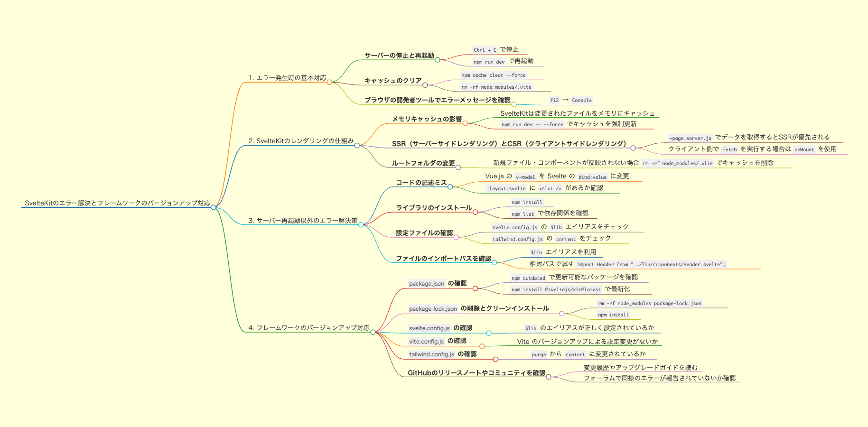Viewport: 868px width, 427px height.
Task: Select the node 設定ファイルの確認
Action: pyautogui.click(x=424, y=233)
